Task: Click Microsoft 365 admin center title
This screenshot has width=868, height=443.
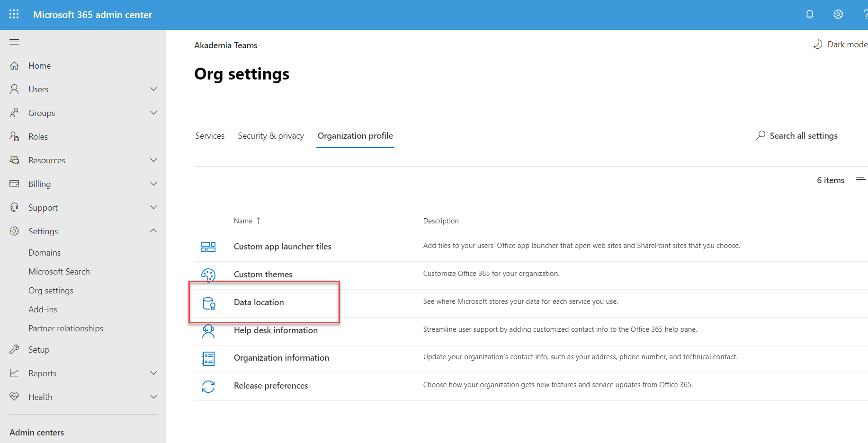Action: (x=93, y=15)
